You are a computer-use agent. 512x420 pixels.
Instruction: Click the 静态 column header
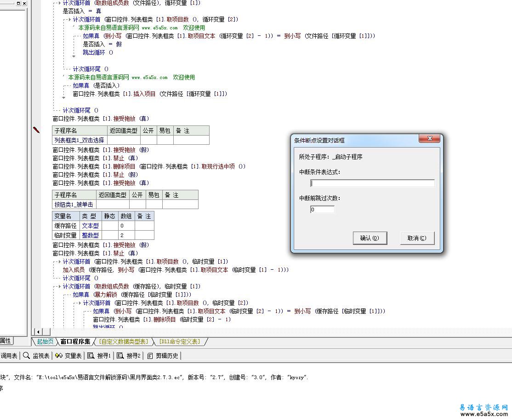click(110, 216)
